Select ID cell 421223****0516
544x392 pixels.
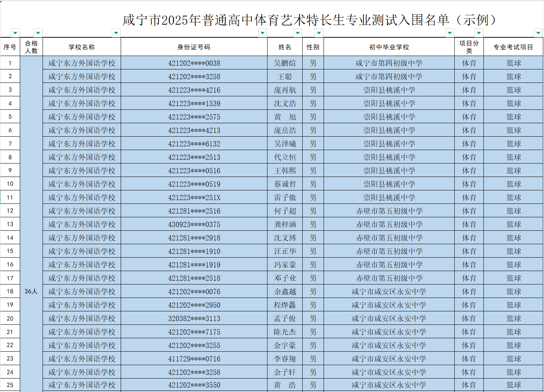(194, 171)
